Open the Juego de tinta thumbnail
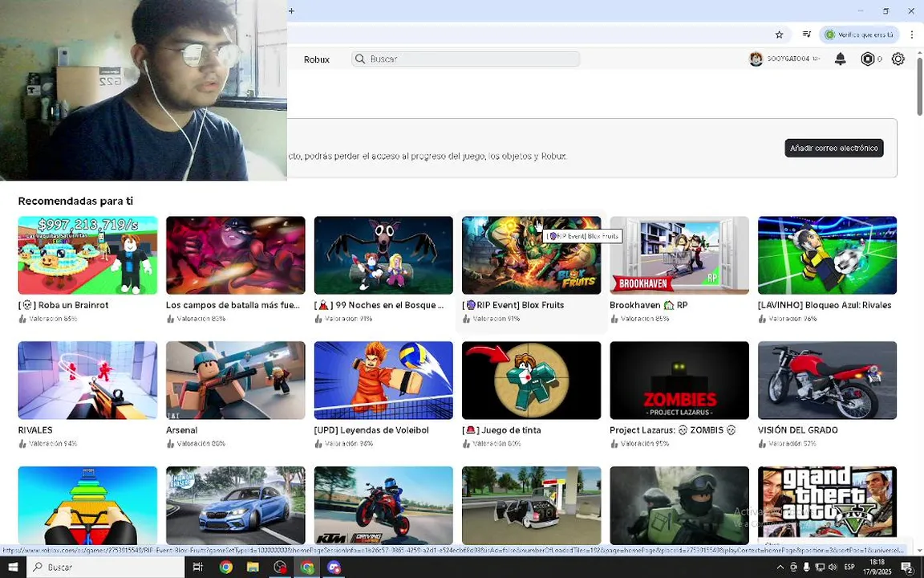Image resolution: width=924 pixels, height=578 pixels. (532, 381)
